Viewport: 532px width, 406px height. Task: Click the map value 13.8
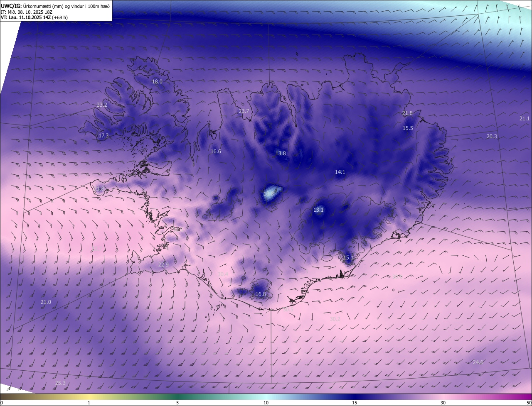[281, 154]
